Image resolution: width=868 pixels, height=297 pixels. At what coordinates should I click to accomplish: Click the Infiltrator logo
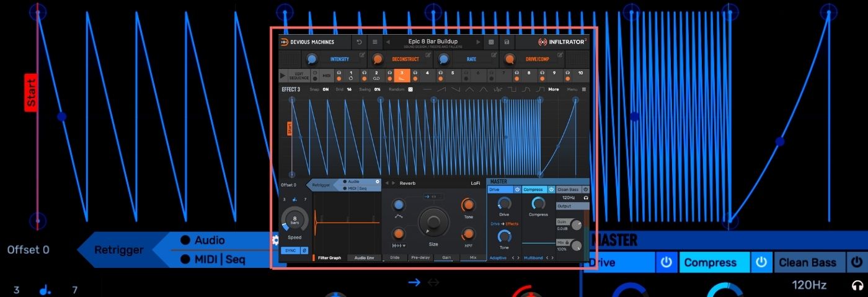562,42
